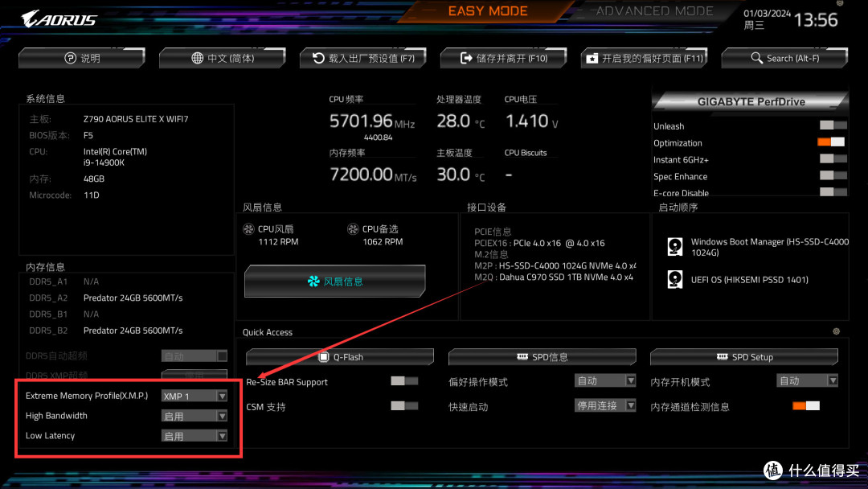This screenshot has width=868, height=489.
Task: Click the favorites star folder icon
Action: [x=592, y=58]
